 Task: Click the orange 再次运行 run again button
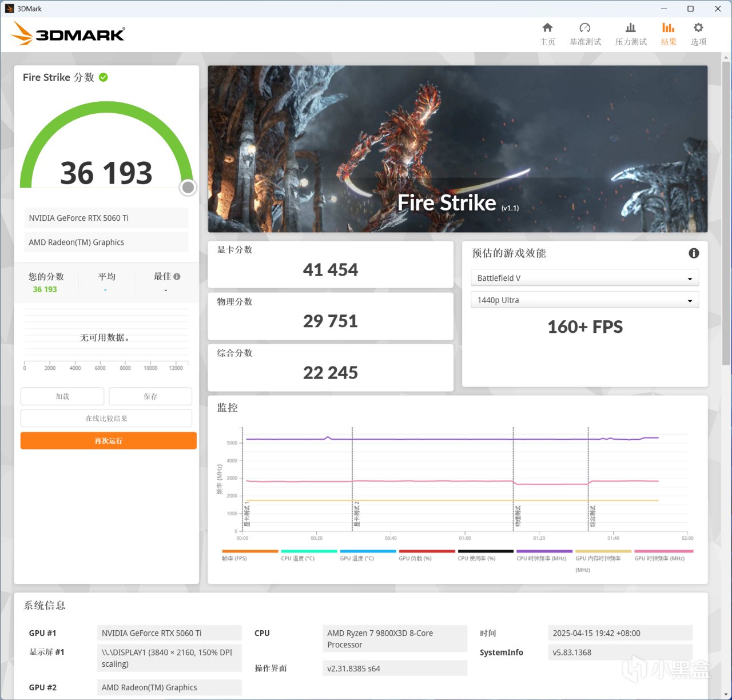tap(109, 441)
